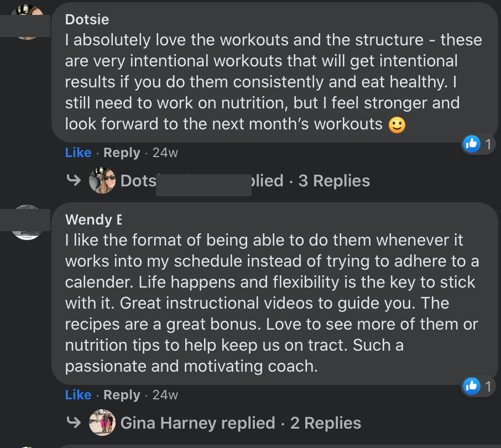Open Wendy's profile via her name
Image resolution: width=501 pixels, height=448 pixels.
point(93,220)
